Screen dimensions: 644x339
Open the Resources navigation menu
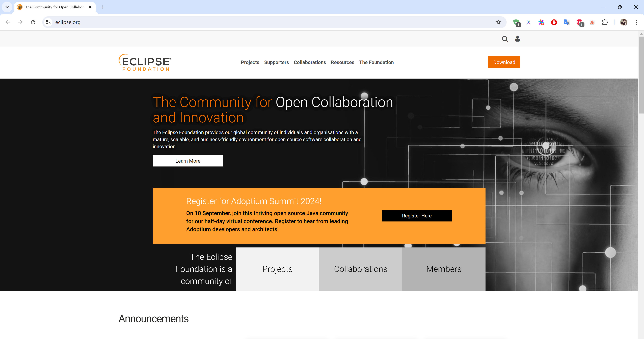(342, 62)
